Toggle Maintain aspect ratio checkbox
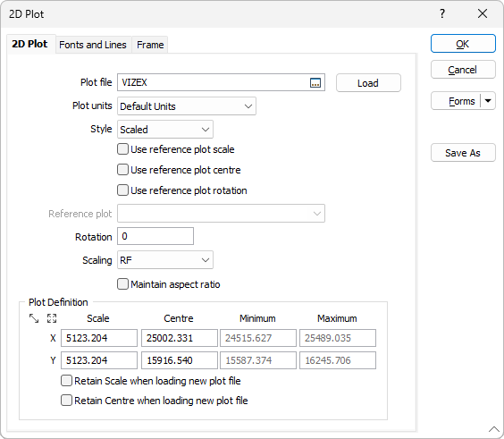The height and width of the screenshot is (439, 504). pyautogui.click(x=122, y=284)
